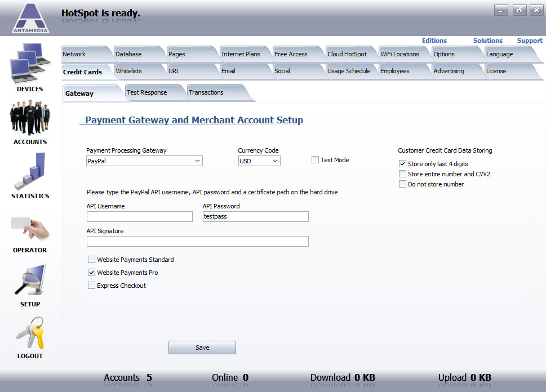
Task: Go to the Free Access tab
Action: pyautogui.click(x=298, y=54)
